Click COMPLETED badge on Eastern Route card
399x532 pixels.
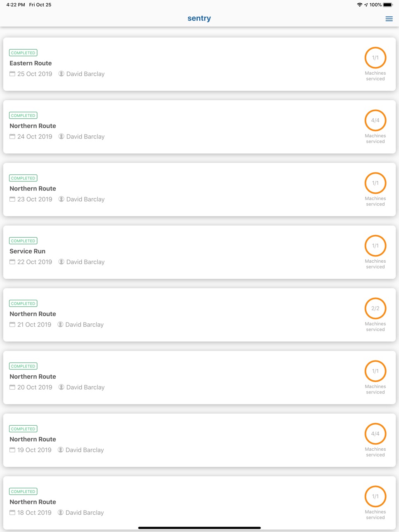tap(23, 53)
